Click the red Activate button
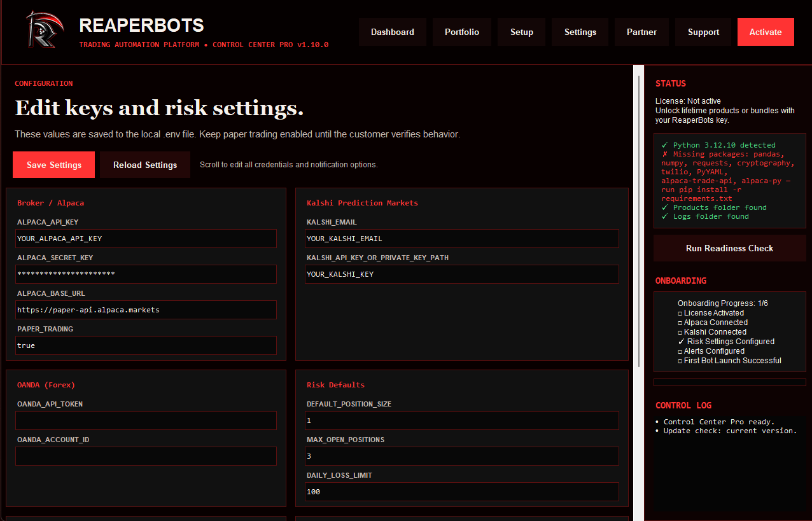The width and height of the screenshot is (812, 521). pos(766,32)
